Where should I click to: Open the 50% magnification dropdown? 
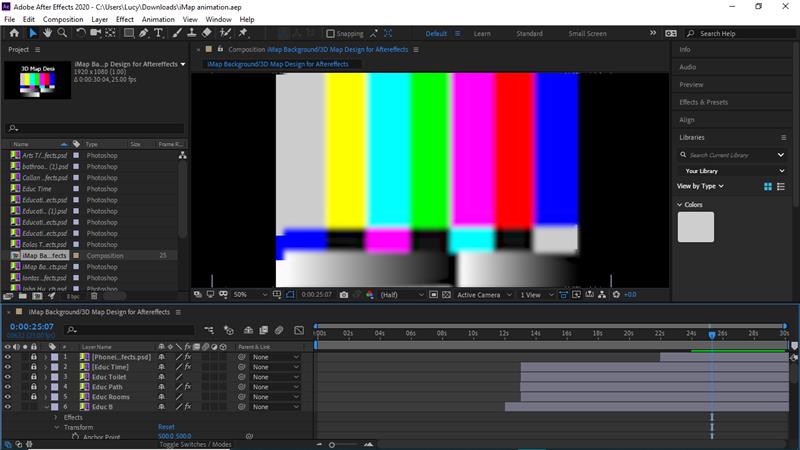(x=247, y=295)
